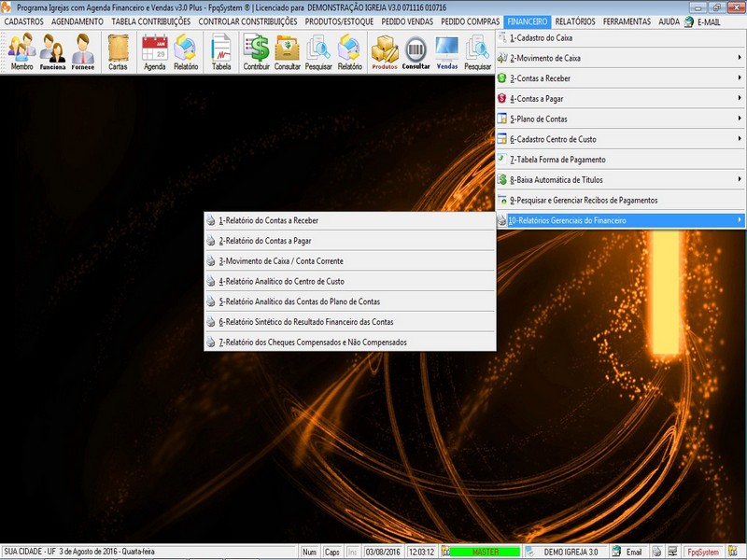This screenshot has height=560, width=747.
Task: Expand the Movimento de Caixa submenu arrow
Action: 740,58
